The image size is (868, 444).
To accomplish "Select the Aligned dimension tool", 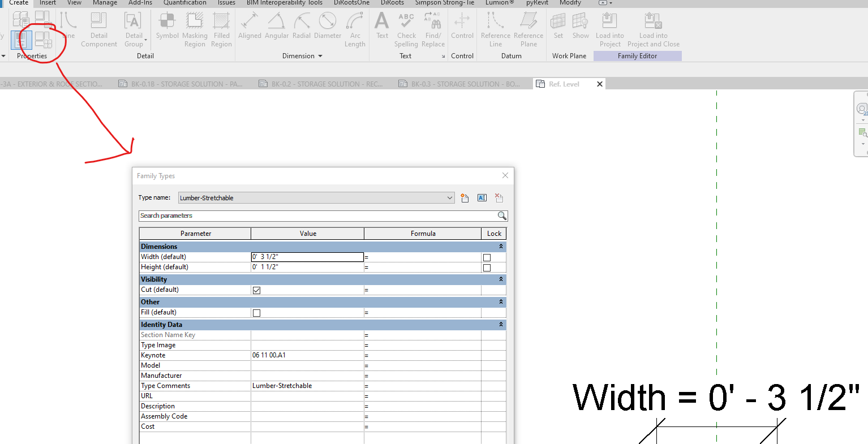I will click(249, 29).
